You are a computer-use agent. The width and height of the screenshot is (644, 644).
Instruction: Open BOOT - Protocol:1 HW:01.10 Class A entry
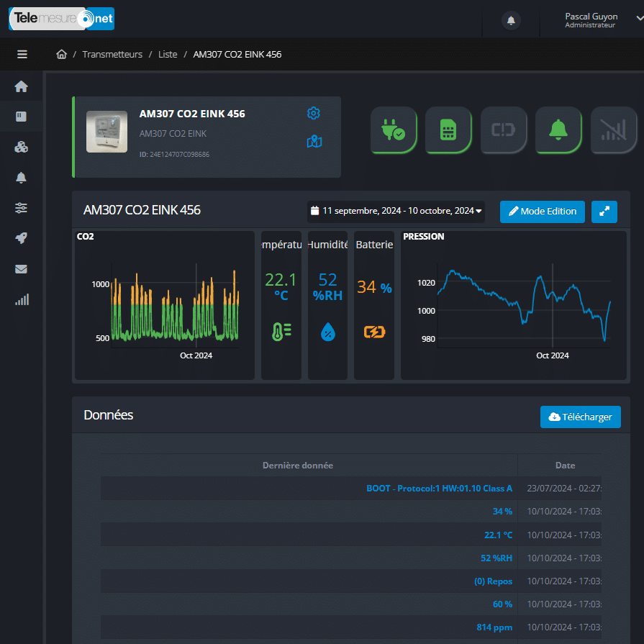pos(439,489)
